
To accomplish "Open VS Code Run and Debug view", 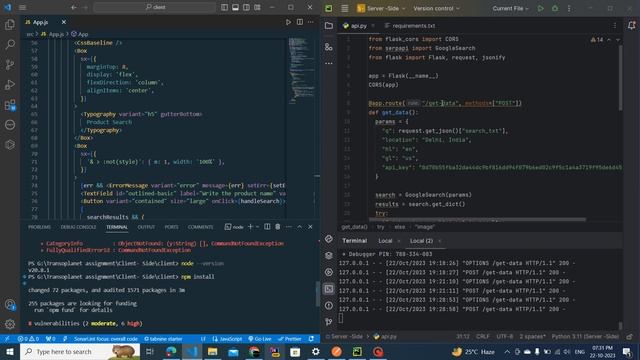I will click(10, 84).
